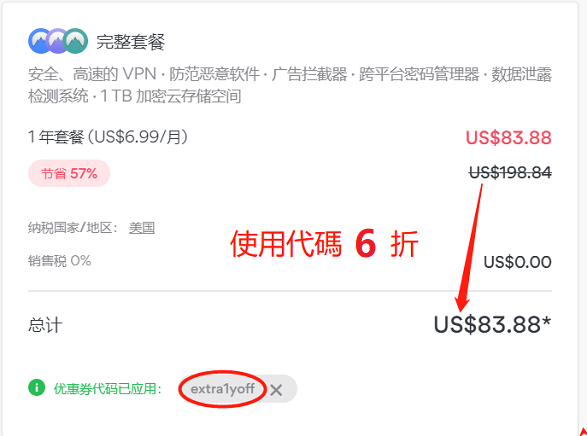The image size is (587, 436).
Task: Click the green info icon beside coupon text
Action: point(36,388)
